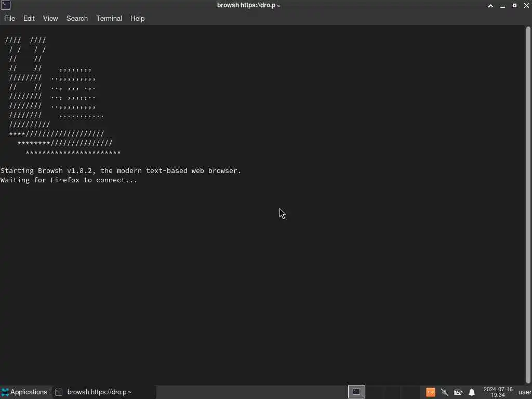Minimize the browsh terminal window
This screenshot has height=399, width=532.
502,5
